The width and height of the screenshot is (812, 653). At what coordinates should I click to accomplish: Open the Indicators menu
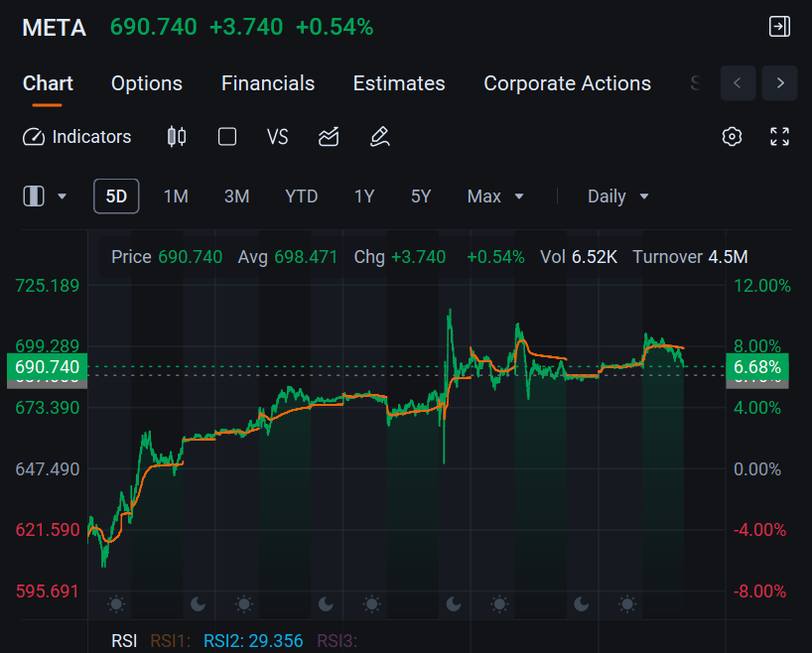77,137
